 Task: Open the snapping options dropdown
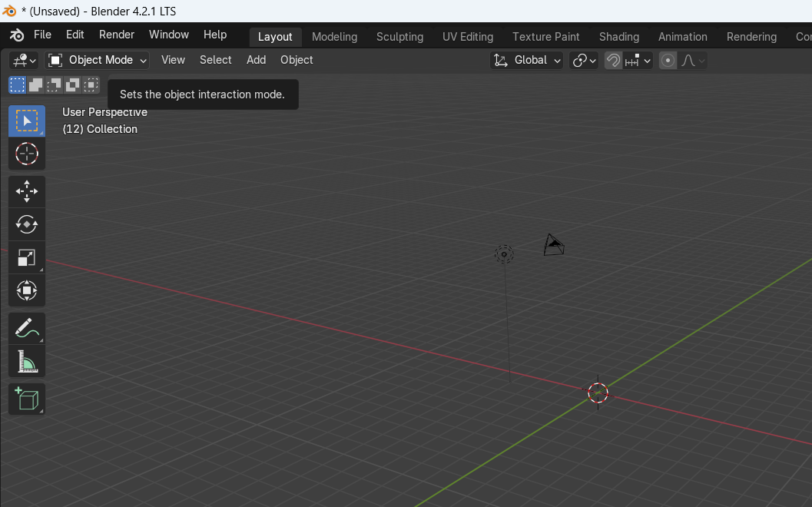coord(638,61)
